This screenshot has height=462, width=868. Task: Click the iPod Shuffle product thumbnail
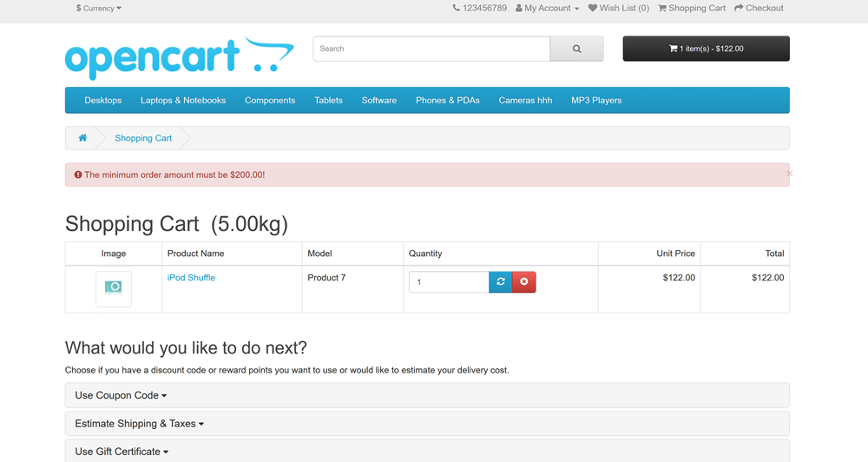[x=114, y=287]
